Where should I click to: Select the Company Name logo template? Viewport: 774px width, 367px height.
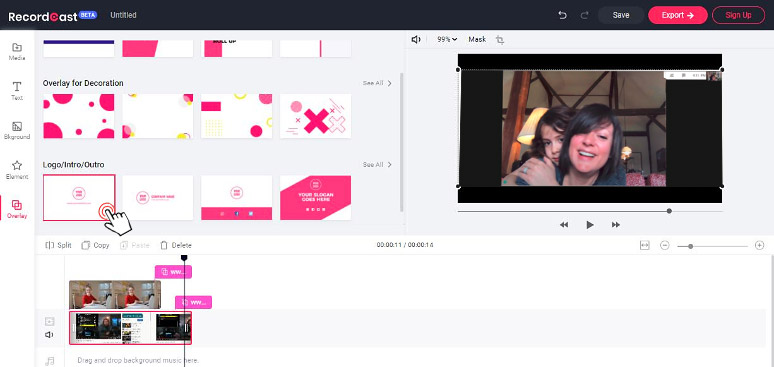tap(157, 198)
